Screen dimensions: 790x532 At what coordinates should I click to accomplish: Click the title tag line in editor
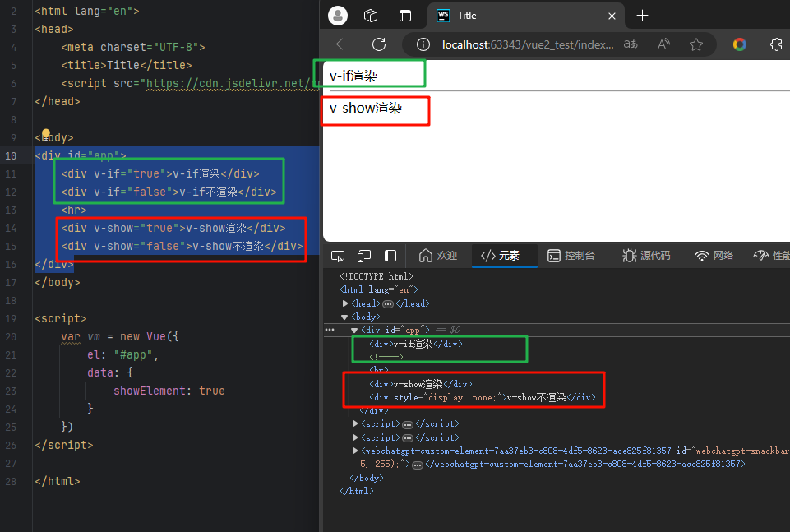127,65
